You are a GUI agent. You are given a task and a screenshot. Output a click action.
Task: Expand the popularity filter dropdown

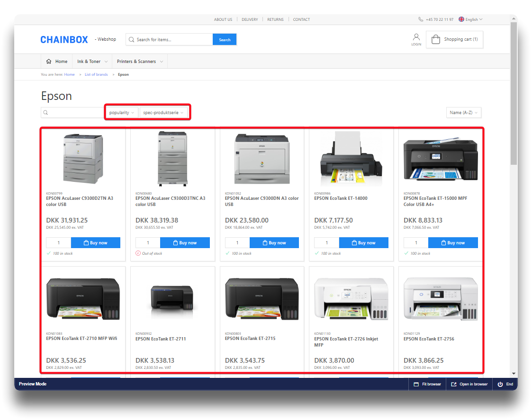(x=122, y=113)
